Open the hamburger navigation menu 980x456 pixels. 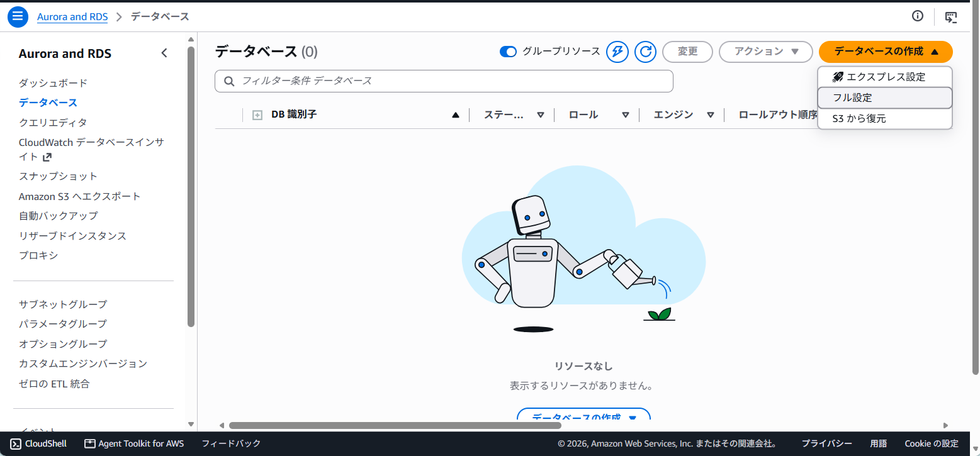18,16
